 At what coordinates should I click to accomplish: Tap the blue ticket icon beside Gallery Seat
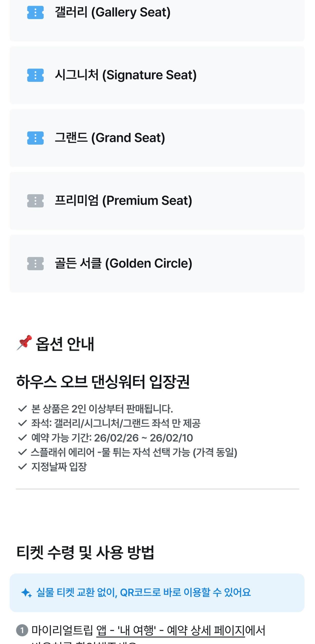[x=35, y=12]
